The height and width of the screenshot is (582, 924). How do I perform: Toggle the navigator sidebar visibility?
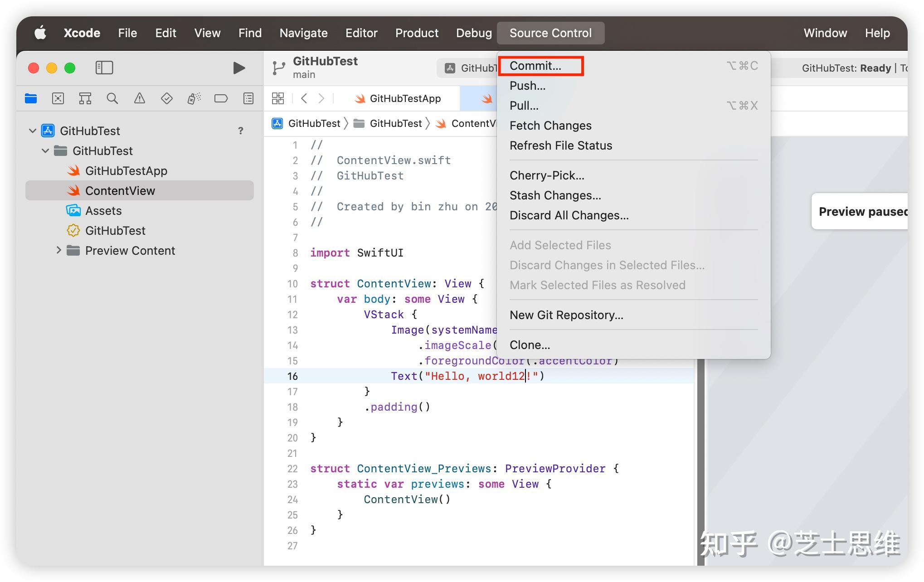pos(104,68)
